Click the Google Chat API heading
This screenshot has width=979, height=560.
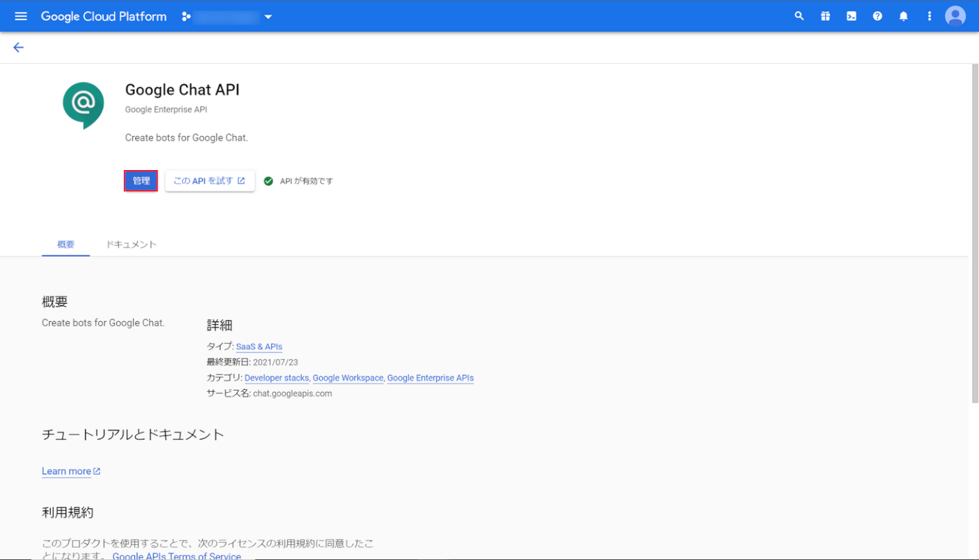pyautogui.click(x=182, y=90)
